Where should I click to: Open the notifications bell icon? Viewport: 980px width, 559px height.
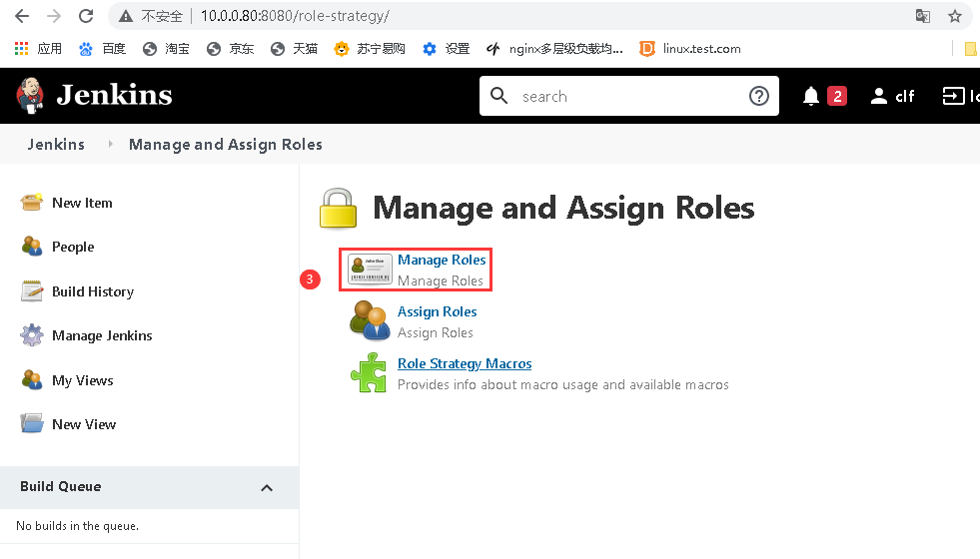click(x=810, y=96)
